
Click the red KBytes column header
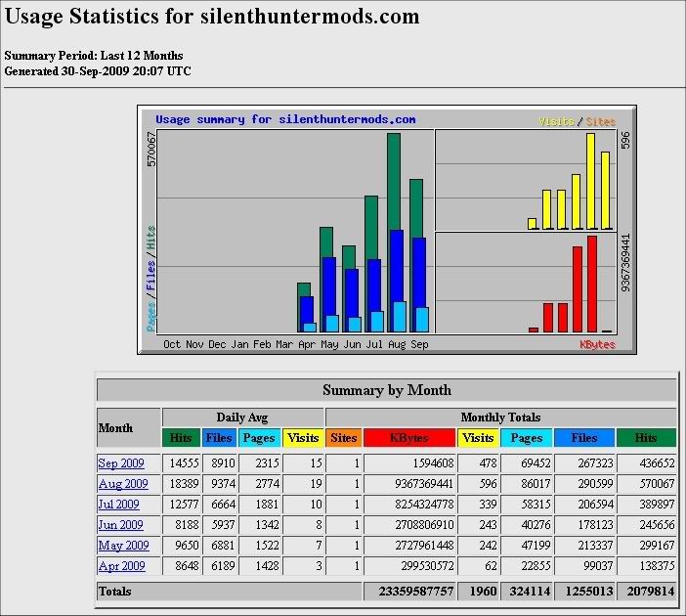coord(409,438)
